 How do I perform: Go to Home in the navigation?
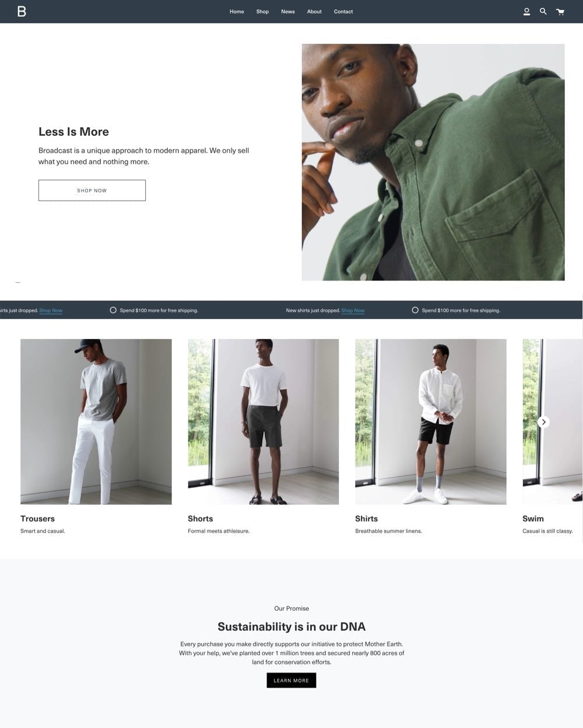pyautogui.click(x=237, y=12)
